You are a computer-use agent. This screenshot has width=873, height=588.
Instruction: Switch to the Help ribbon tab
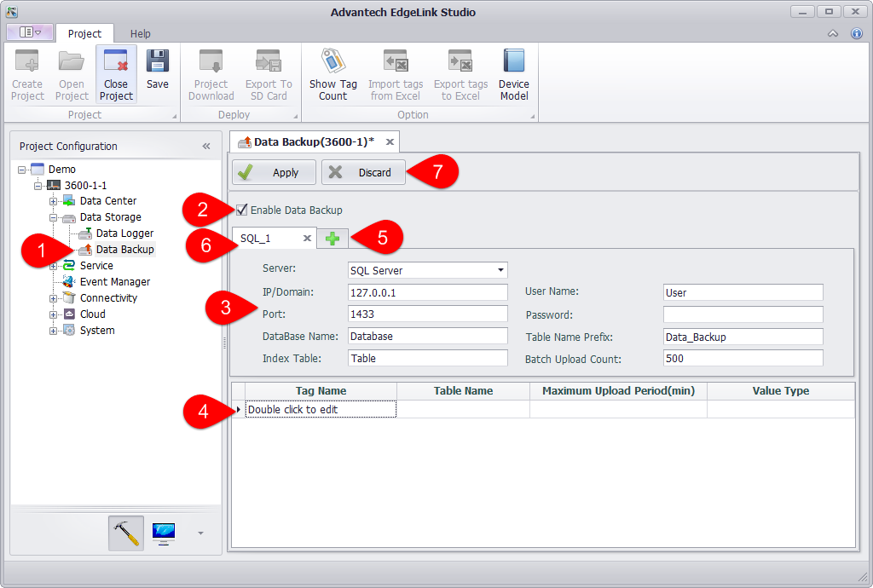coord(140,33)
